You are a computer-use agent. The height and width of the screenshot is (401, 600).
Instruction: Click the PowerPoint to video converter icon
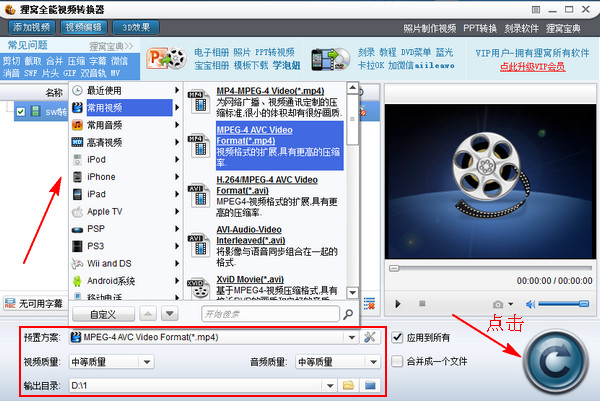click(166, 58)
